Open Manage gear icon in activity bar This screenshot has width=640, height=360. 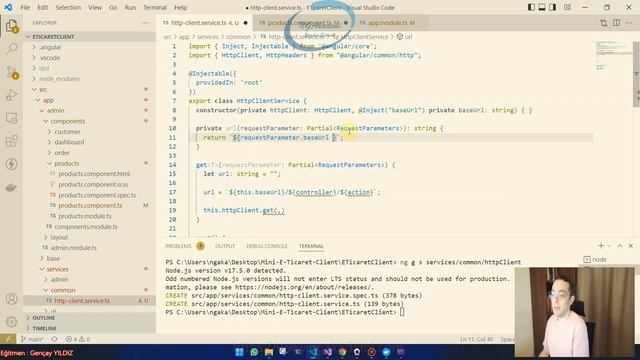[x=11, y=322]
